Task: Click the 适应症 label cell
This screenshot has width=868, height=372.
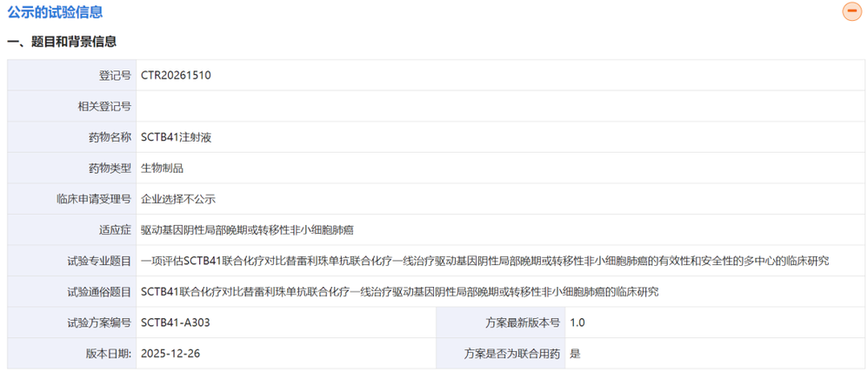Action: pyautogui.click(x=72, y=229)
